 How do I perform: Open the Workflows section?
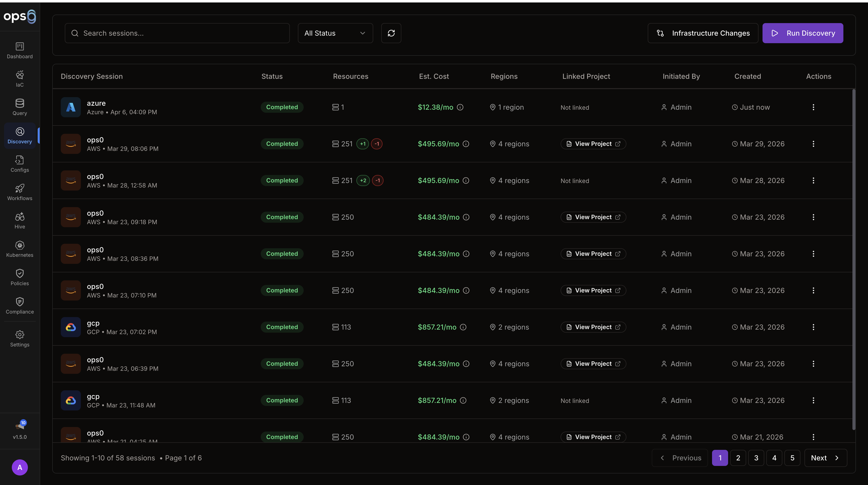20,192
